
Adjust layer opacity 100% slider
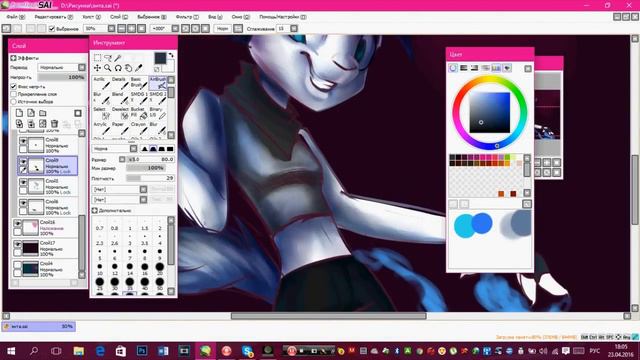(x=61, y=77)
